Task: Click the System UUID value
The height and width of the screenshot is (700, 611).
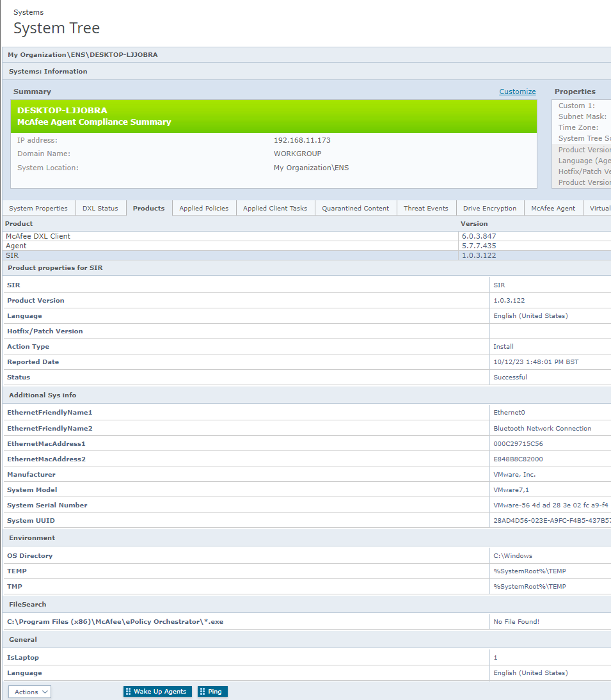Action: pos(551,521)
